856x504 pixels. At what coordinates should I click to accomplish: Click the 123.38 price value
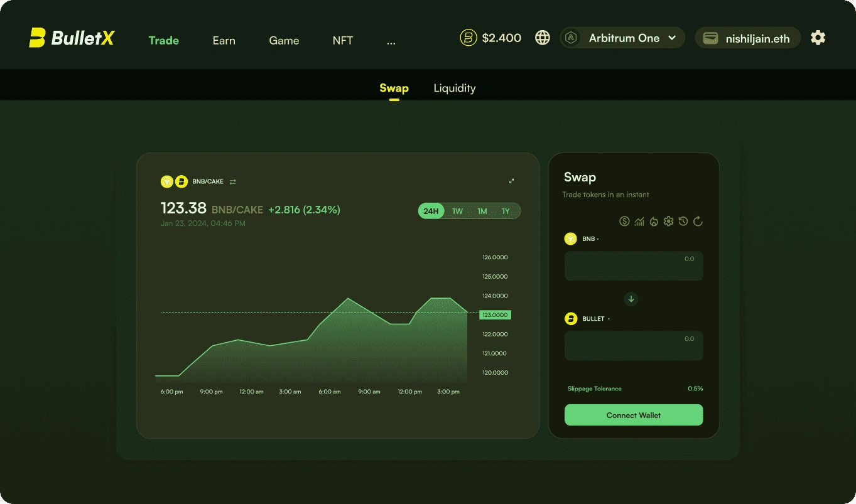183,208
